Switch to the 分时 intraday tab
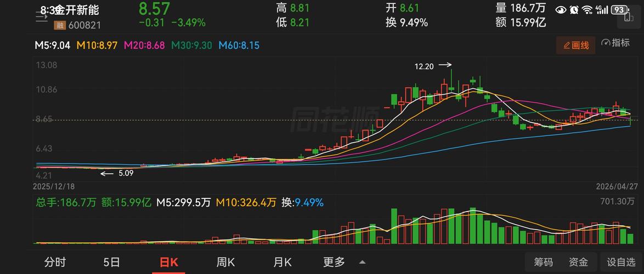Viewport: 644px width, 274px height. coord(55,262)
